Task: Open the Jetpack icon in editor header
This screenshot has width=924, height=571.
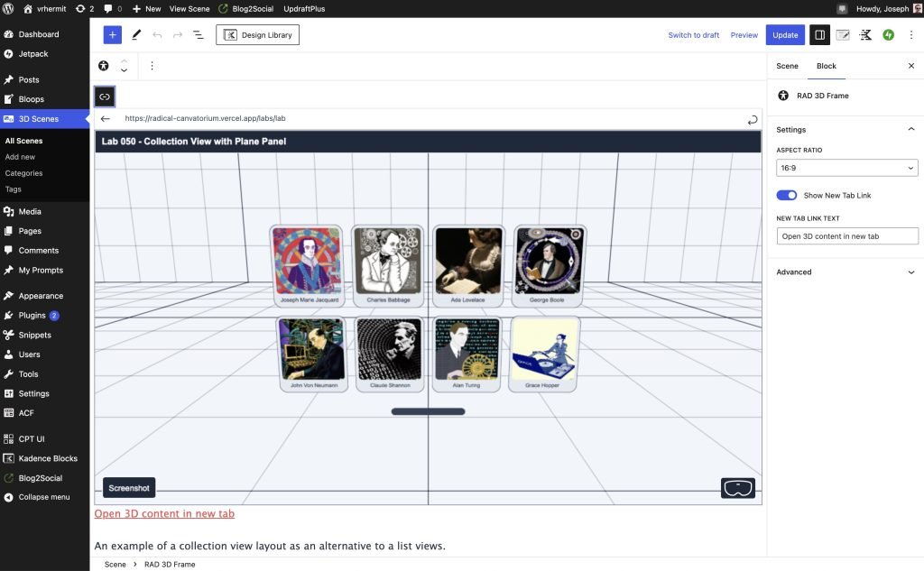Action: point(888,35)
